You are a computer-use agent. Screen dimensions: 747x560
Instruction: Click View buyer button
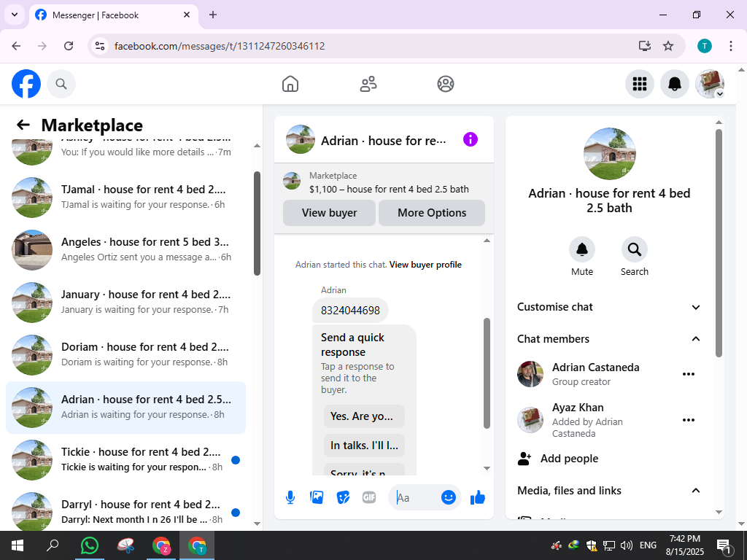[329, 213]
